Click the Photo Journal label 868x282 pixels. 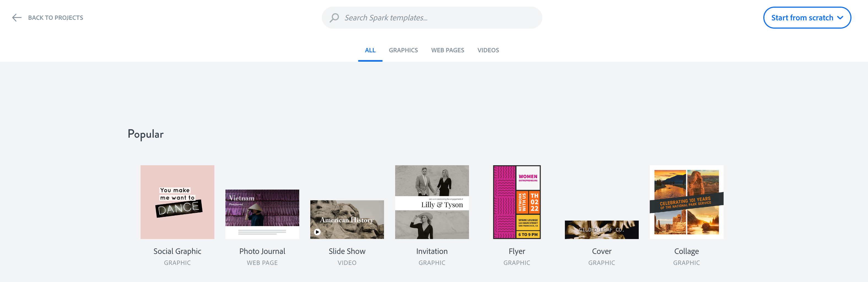pos(262,251)
